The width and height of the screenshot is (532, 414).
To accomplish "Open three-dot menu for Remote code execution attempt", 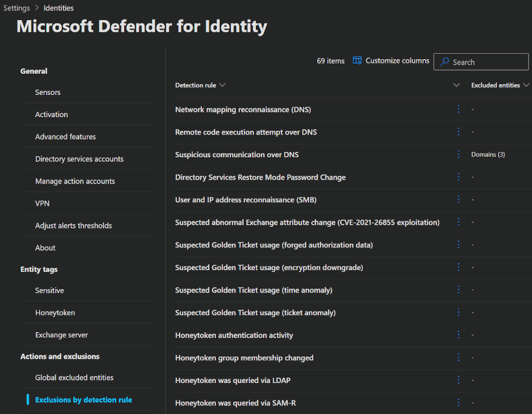I will click(458, 132).
